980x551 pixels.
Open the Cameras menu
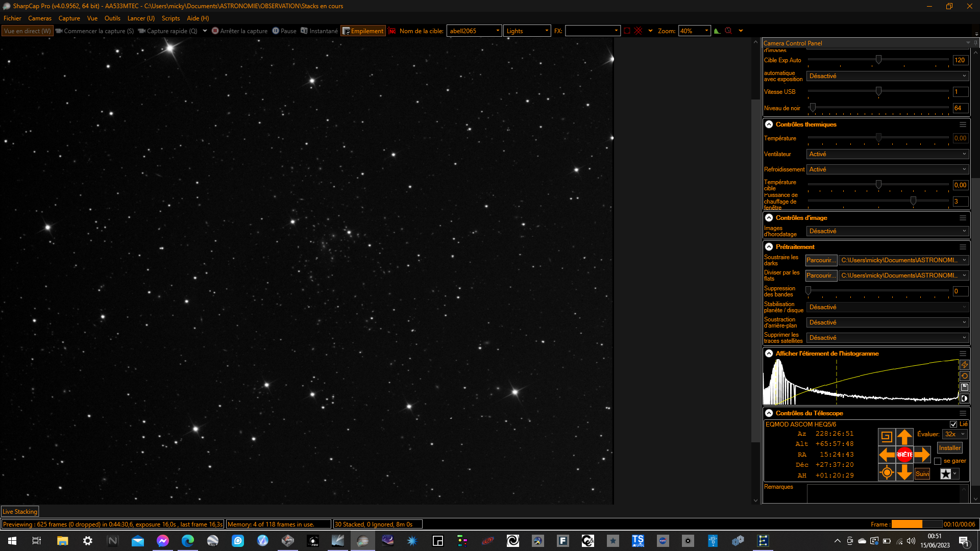tap(40, 18)
